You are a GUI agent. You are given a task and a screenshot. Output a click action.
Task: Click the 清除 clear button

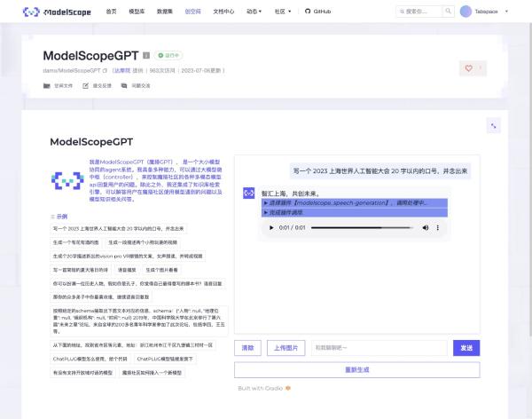(x=247, y=348)
